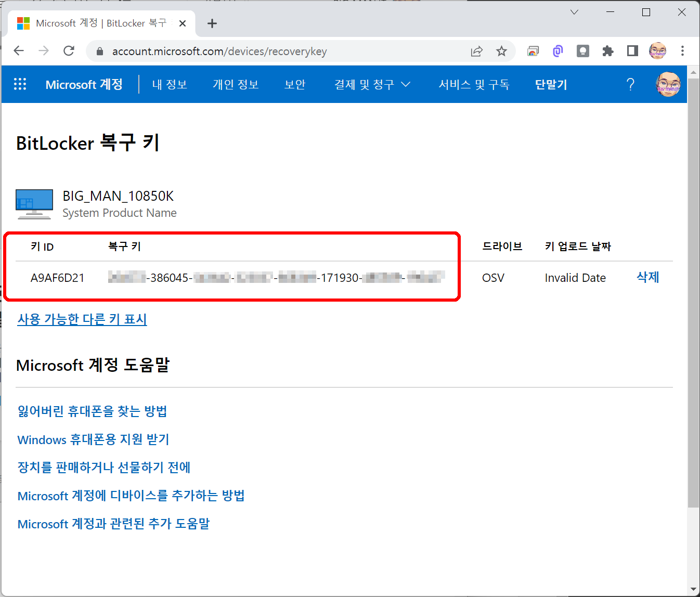Screen dimensions: 700x597
Task: Click the 키 ID column header
Action: [42, 246]
